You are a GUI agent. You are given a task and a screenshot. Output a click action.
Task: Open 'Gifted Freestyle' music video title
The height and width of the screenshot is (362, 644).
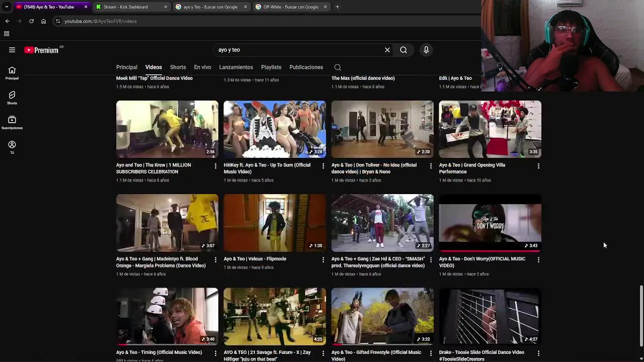376,355
